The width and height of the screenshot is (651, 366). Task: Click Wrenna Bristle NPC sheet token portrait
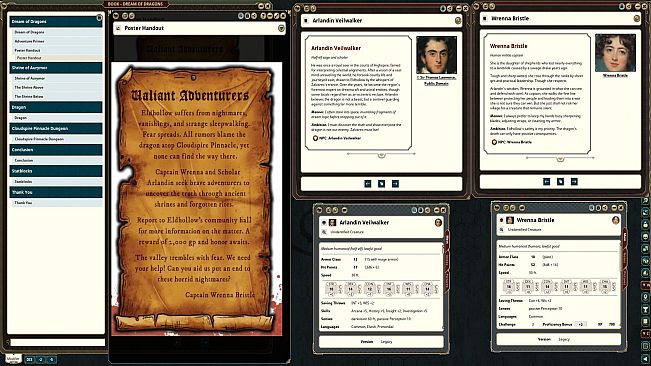pyautogui.click(x=510, y=220)
